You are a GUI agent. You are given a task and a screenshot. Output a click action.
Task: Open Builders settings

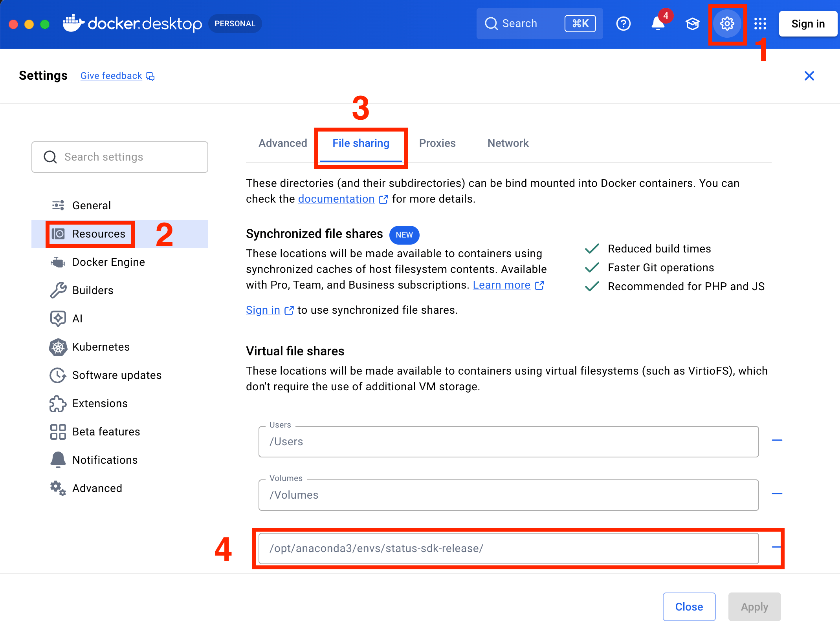[119, 291]
